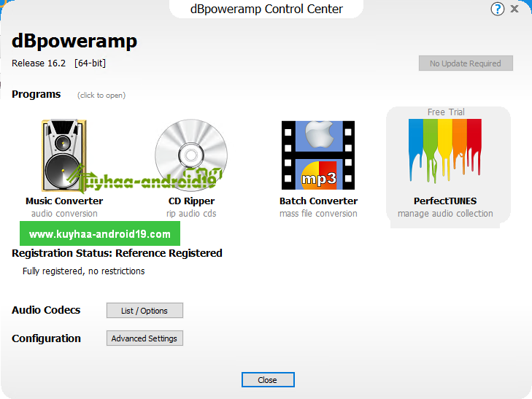
Task: Click 'audio conversion' subtitle text
Action: tap(64, 214)
